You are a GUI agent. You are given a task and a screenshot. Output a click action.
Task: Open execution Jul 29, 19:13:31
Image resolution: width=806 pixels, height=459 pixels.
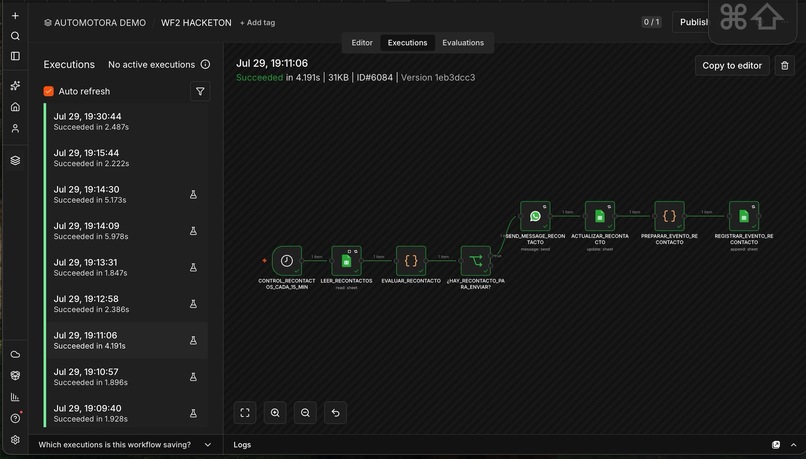126,267
